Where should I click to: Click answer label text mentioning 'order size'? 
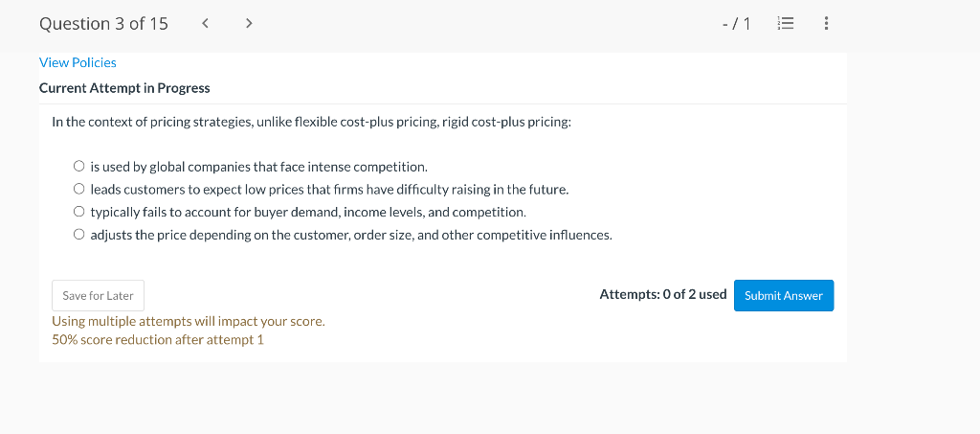pyautogui.click(x=350, y=235)
